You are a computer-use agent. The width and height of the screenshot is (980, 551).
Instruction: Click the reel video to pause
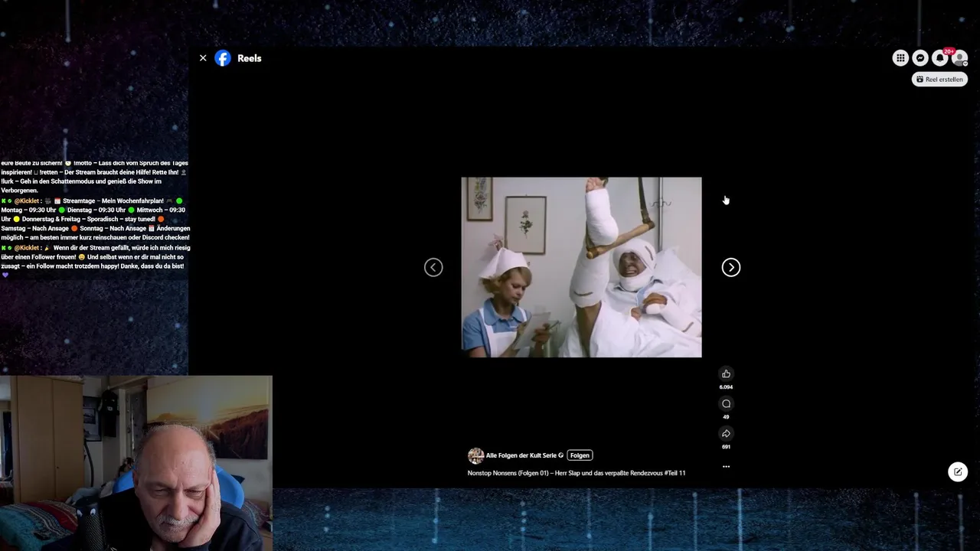pyautogui.click(x=581, y=267)
